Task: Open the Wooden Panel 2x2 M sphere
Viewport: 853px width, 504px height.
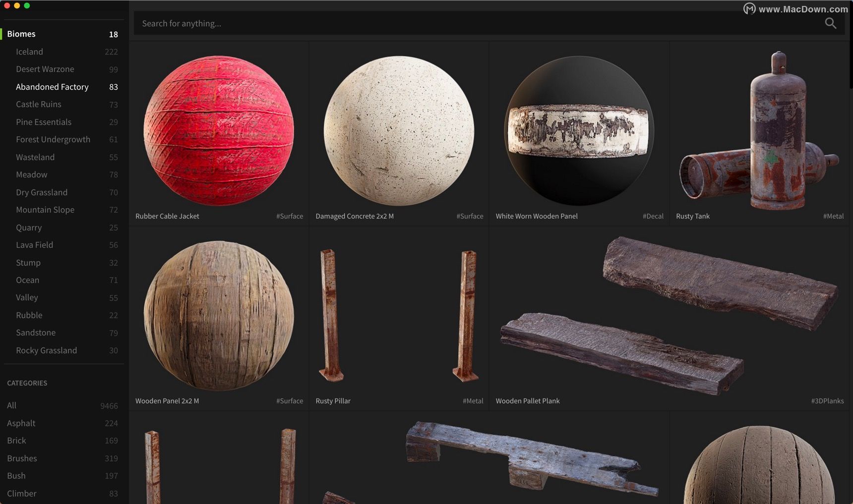Action: click(x=219, y=316)
